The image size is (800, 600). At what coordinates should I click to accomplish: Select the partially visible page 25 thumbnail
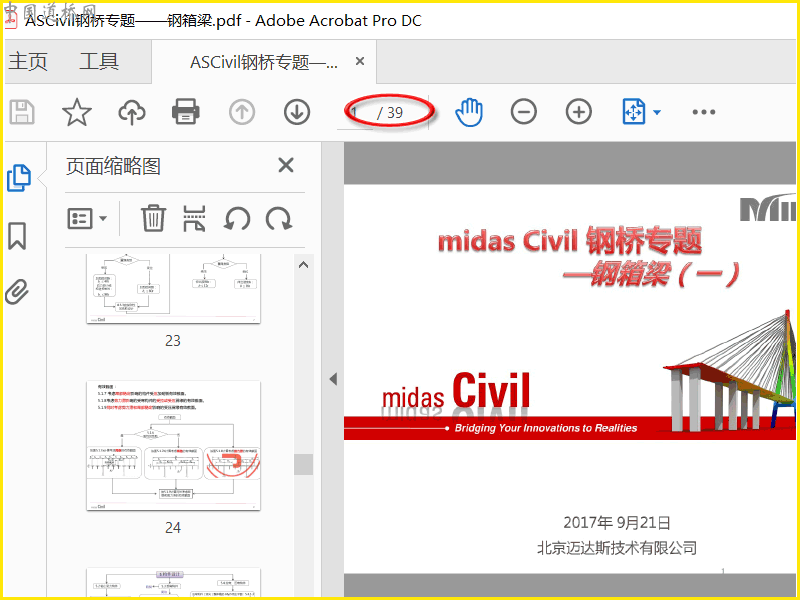(x=173, y=582)
